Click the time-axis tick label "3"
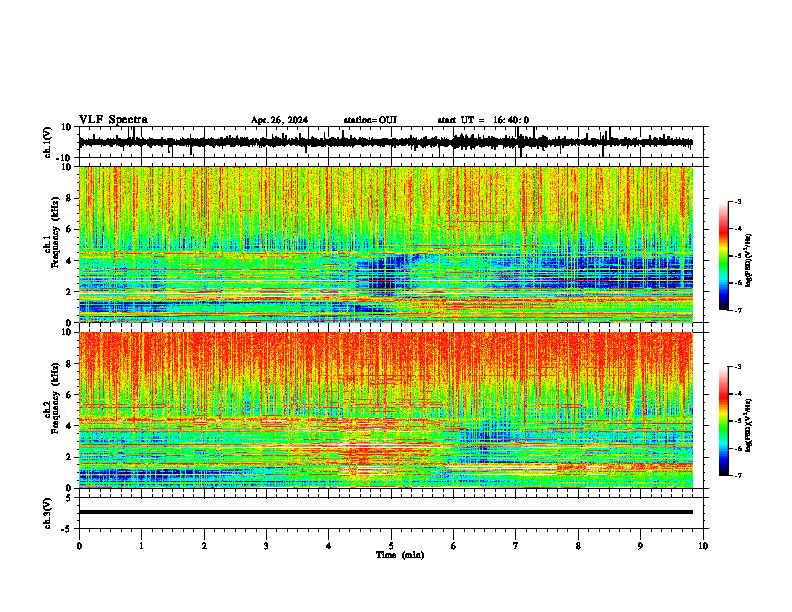Image resolution: width=792 pixels, height=612 pixels. 266,546
